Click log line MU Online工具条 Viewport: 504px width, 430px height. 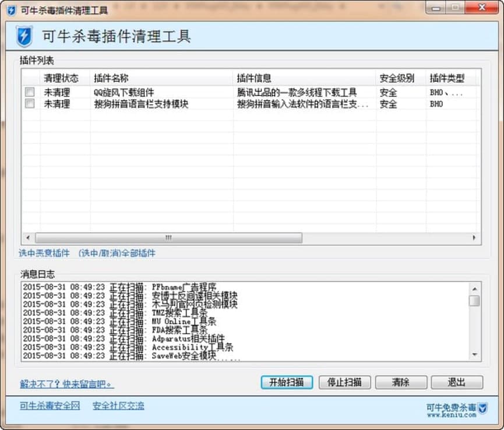(x=119, y=322)
